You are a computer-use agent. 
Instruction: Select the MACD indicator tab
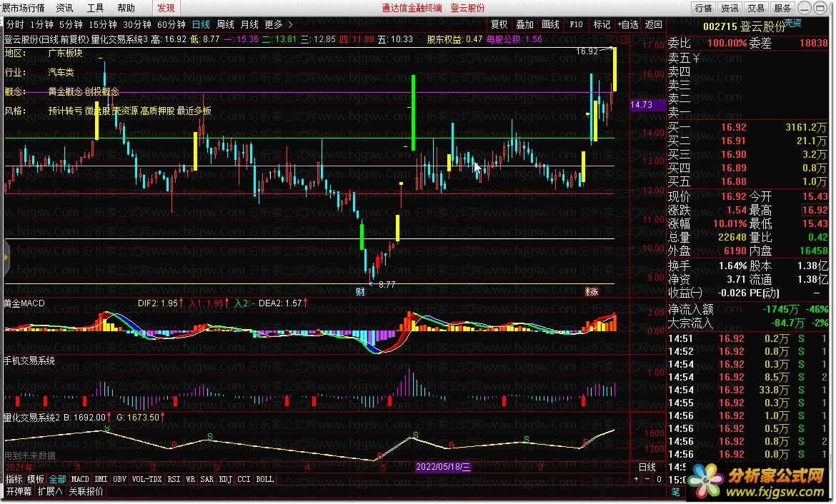point(81,480)
